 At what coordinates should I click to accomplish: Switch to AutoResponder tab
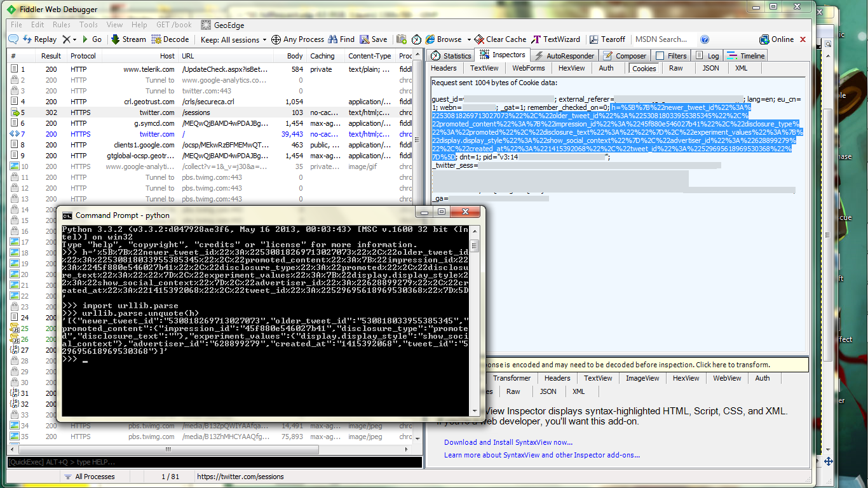[x=564, y=56]
